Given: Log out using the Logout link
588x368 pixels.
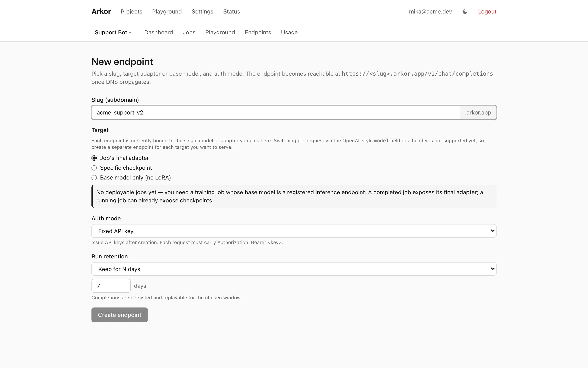Looking at the screenshot, I should [x=487, y=11].
